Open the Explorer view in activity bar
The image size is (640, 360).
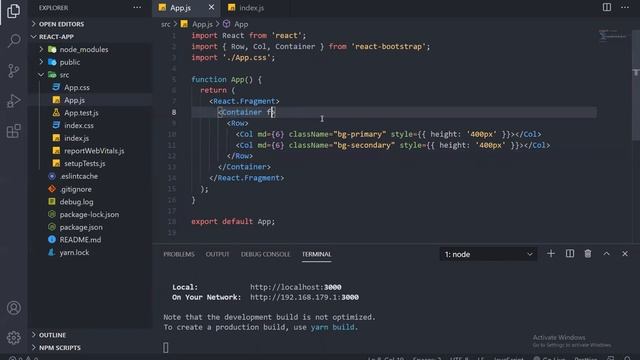click(x=13, y=11)
